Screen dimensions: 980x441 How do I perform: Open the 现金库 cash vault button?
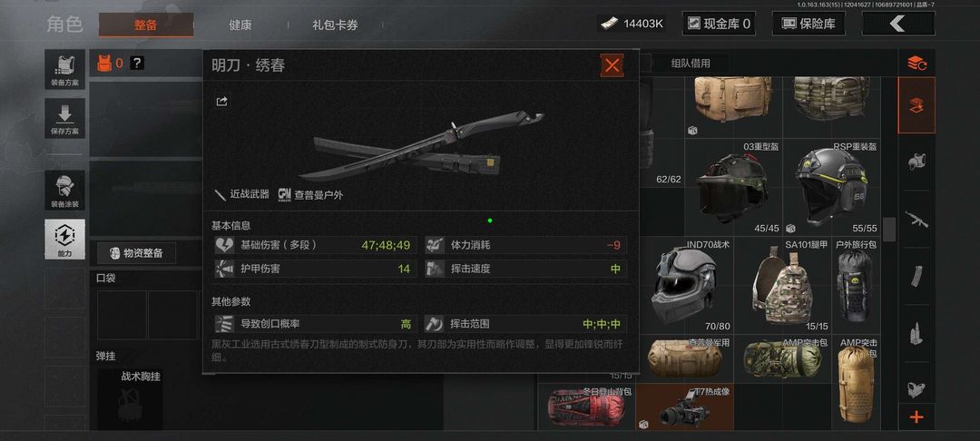click(719, 24)
